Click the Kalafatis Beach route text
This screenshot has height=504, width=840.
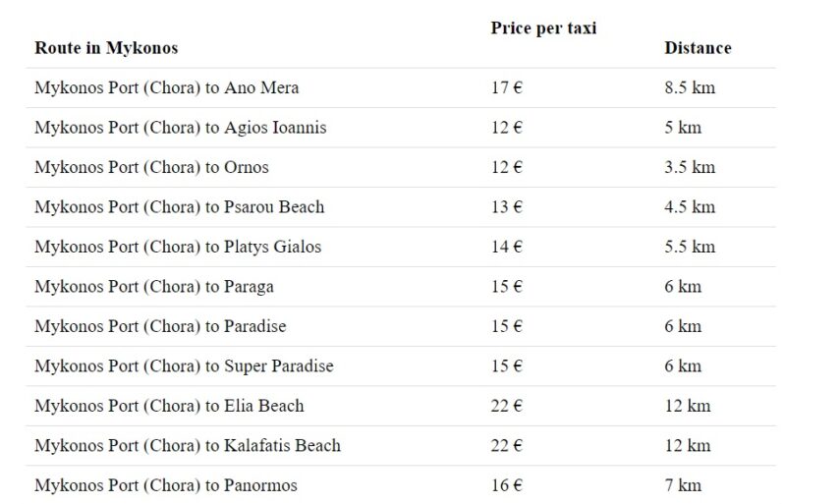coord(188,445)
